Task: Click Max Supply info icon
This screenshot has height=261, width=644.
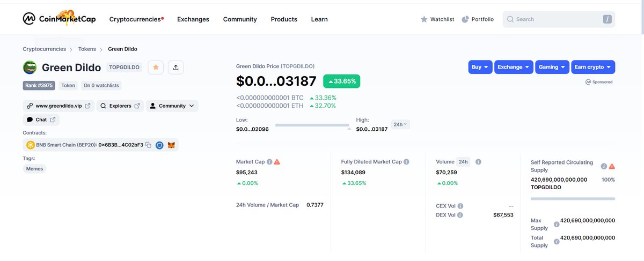Action: tap(557, 224)
